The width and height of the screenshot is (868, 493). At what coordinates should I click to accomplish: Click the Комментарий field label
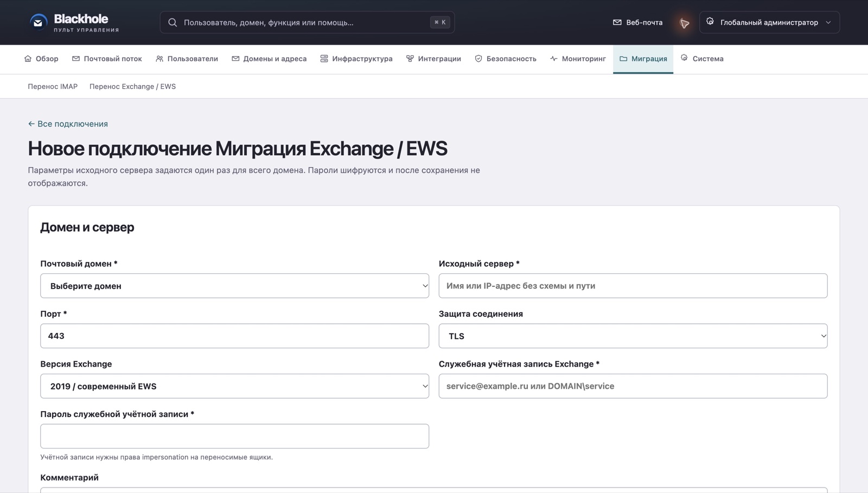click(69, 478)
